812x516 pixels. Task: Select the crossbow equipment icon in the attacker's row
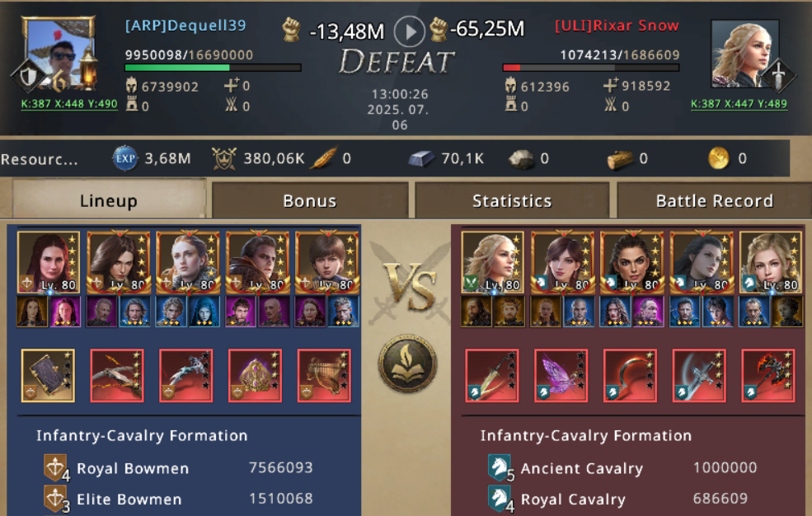click(117, 375)
